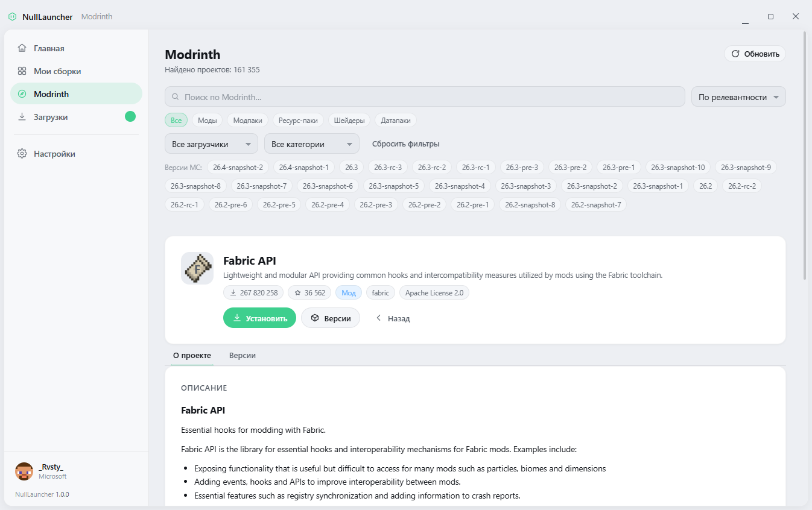Focus the Поиск по Modrinth search field
The width and height of the screenshot is (812, 510).
pos(425,97)
